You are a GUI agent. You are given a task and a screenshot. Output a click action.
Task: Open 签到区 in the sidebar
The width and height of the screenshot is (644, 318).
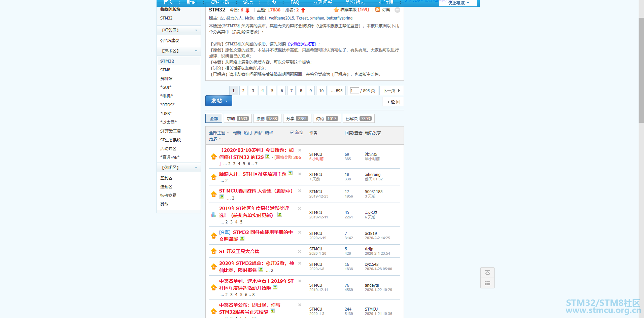166,178
